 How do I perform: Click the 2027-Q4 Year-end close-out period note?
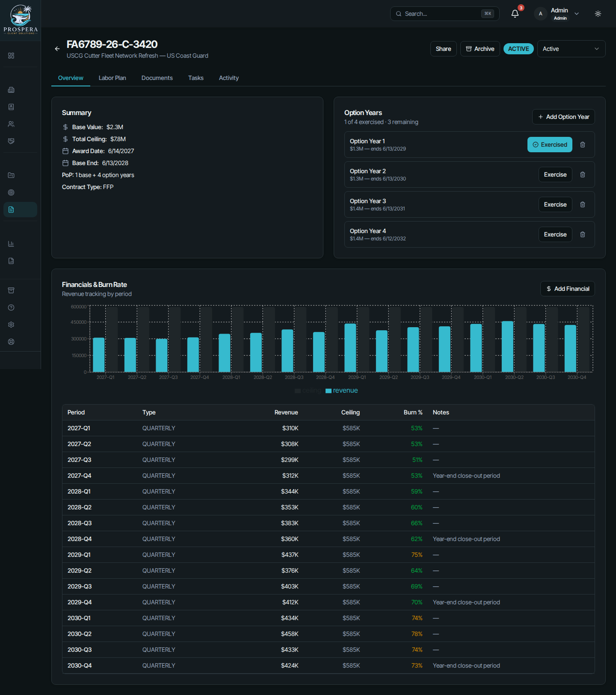coord(466,476)
